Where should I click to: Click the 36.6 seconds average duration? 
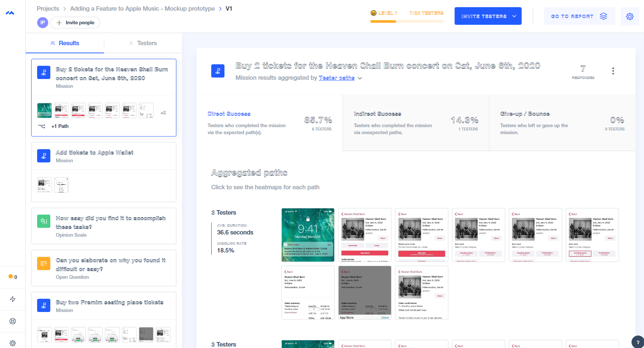click(x=235, y=232)
